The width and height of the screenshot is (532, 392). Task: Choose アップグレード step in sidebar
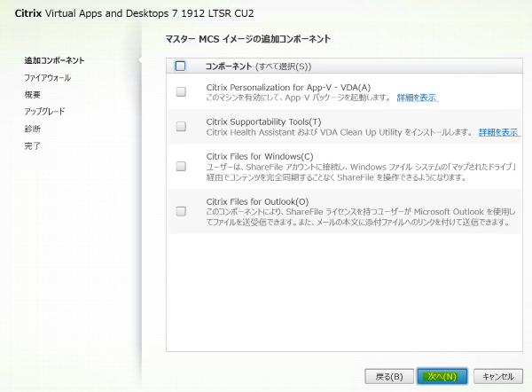click(x=44, y=112)
